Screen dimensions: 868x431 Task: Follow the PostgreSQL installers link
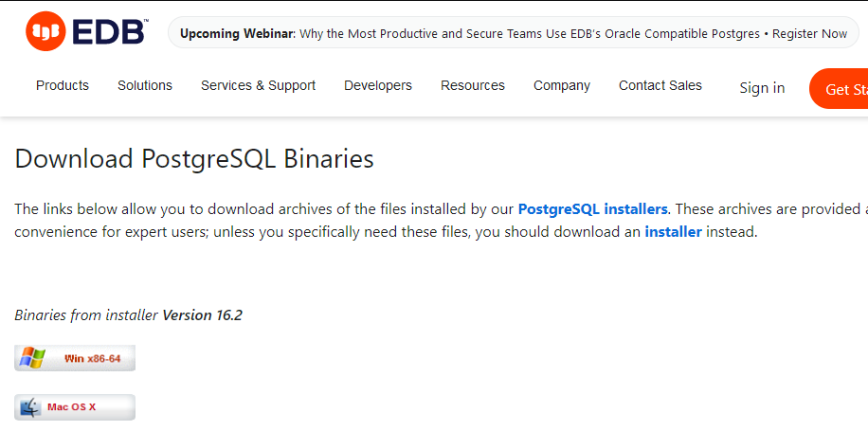[593, 209]
